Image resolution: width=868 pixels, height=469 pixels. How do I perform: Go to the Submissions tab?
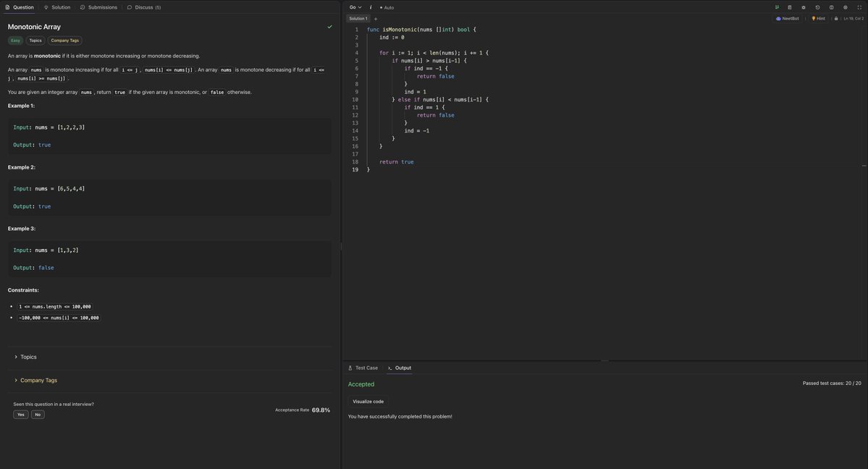pyautogui.click(x=98, y=7)
